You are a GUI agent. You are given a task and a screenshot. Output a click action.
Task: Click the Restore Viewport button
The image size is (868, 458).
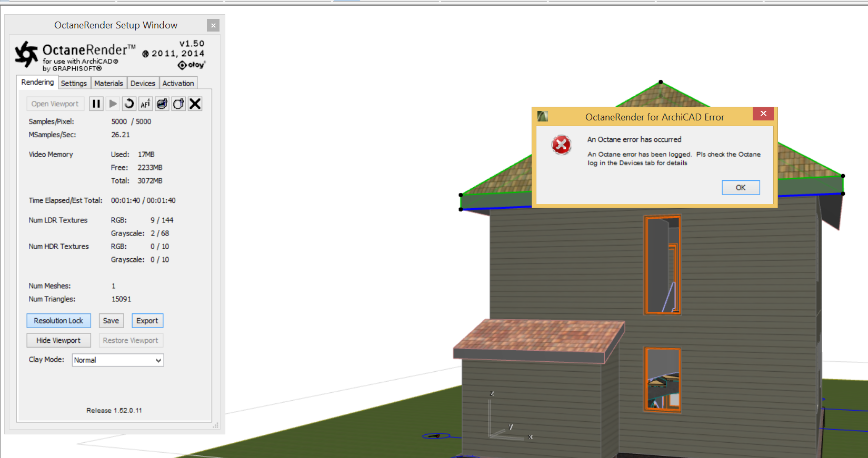point(131,341)
